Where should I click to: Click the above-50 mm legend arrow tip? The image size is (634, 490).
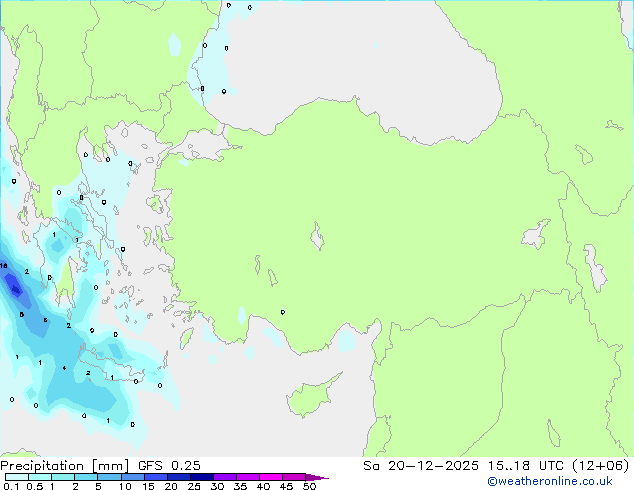[x=317, y=477]
